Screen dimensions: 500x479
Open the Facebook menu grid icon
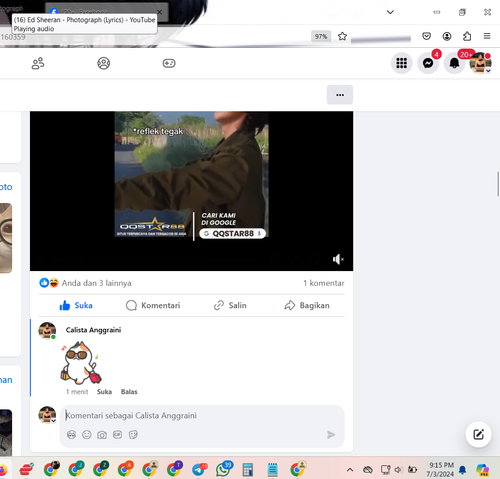(402, 63)
